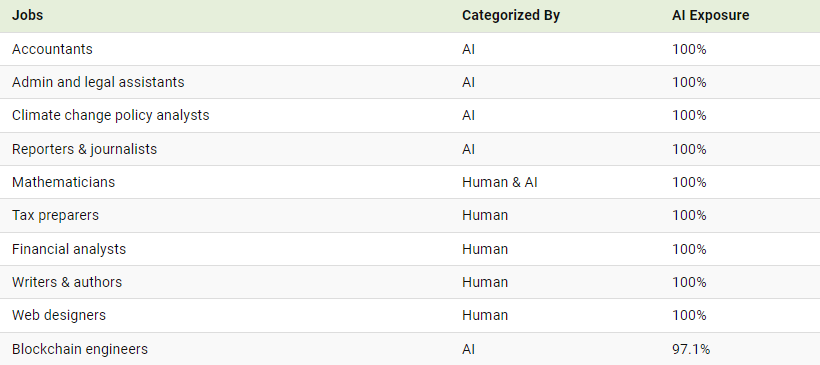Click the Jobs column header
Screen dimensions: 820x365
tap(27, 16)
